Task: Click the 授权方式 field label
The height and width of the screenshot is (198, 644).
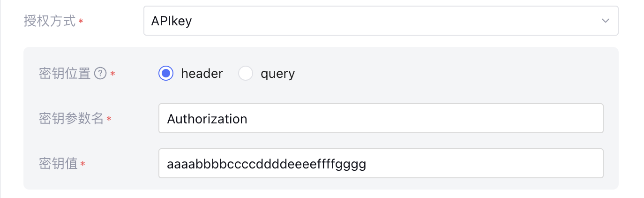Action: tap(50, 21)
